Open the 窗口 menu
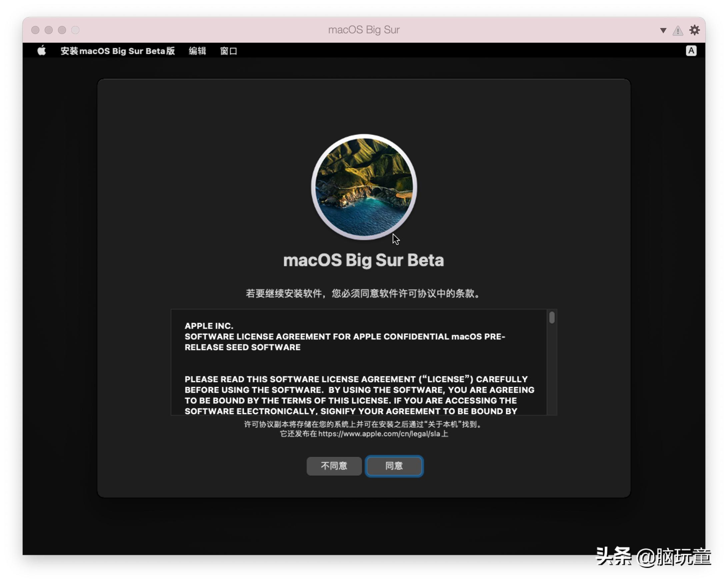The image size is (728, 583). (229, 51)
